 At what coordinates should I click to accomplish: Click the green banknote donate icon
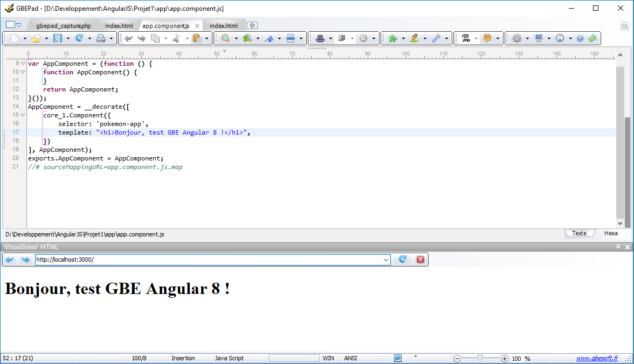593,38
